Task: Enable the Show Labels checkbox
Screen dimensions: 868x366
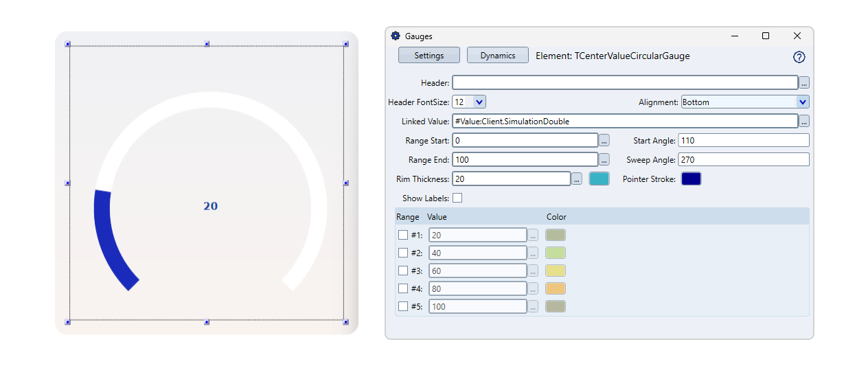Action: click(457, 198)
